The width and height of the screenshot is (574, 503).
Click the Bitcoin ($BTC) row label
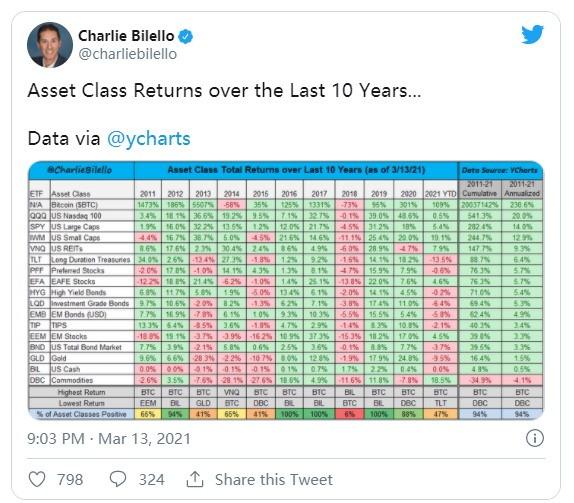click(x=74, y=205)
